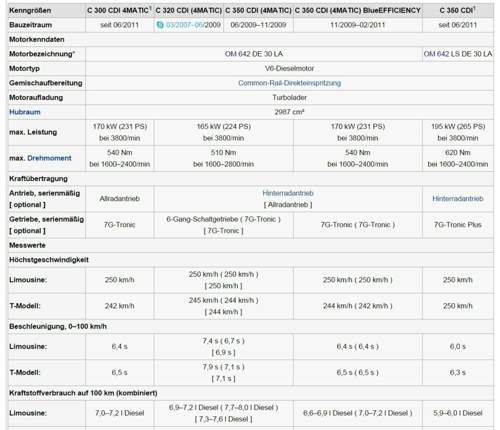Click 7G-Tronic Plus cell
The image size is (500, 430).
point(458,225)
